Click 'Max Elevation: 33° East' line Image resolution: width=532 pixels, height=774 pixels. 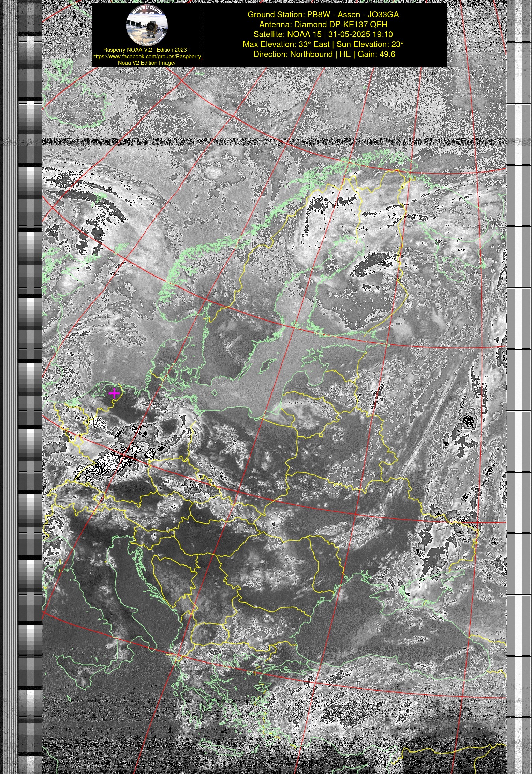coord(323,44)
